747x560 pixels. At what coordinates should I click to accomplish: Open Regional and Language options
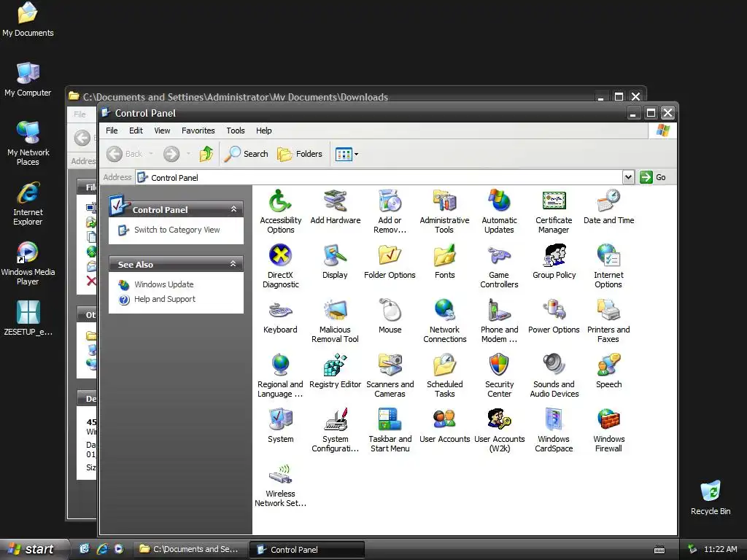(x=280, y=376)
